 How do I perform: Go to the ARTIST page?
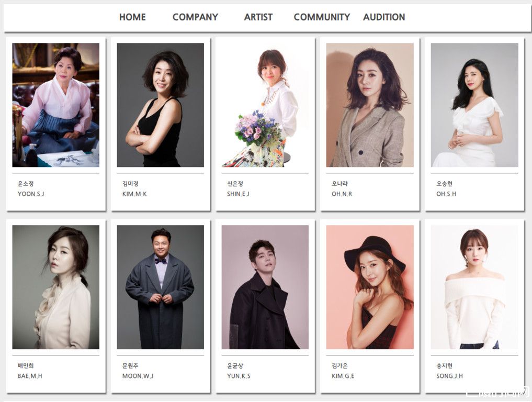pyautogui.click(x=258, y=17)
